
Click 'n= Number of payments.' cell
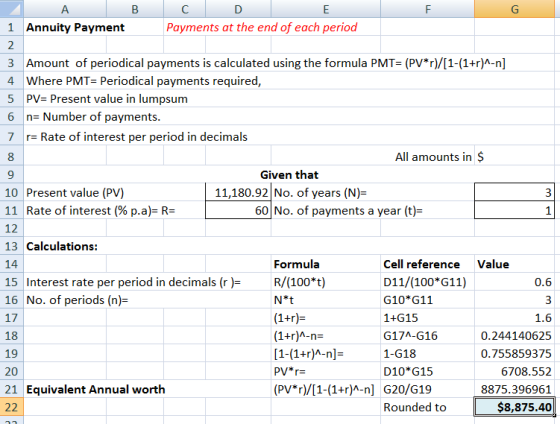93,117
